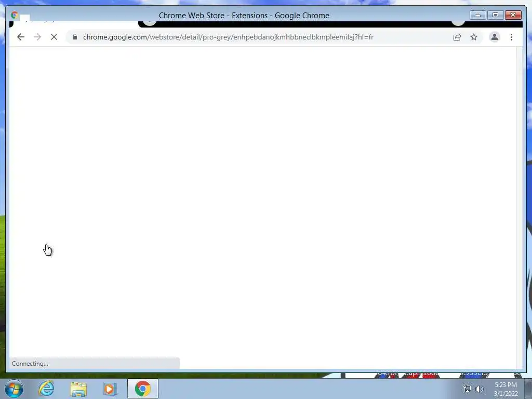Click the Chrome icon in title bar
Image resolution: width=532 pixels, height=399 pixels.
pos(15,15)
